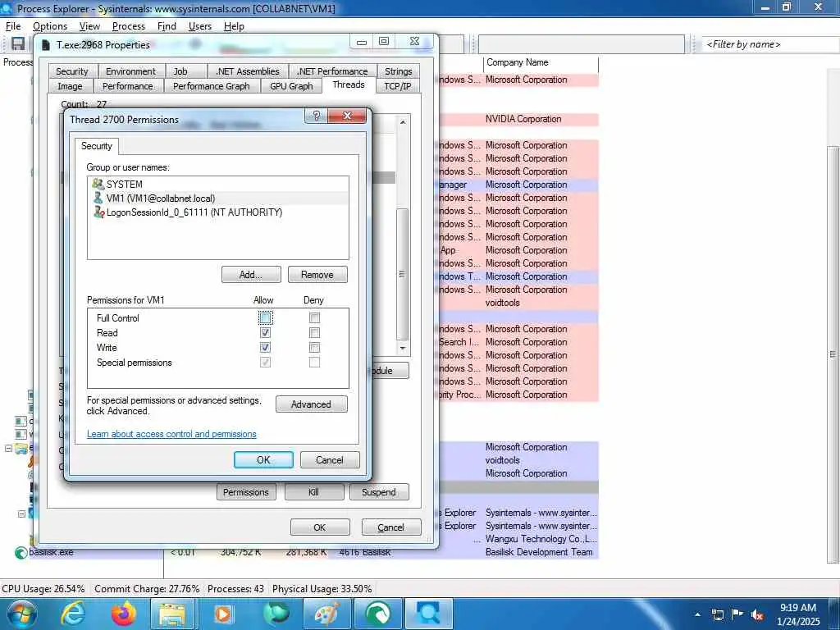This screenshot has height=630, width=840.
Task: Open Windows Media Player taskbar icon
Action: point(223,614)
